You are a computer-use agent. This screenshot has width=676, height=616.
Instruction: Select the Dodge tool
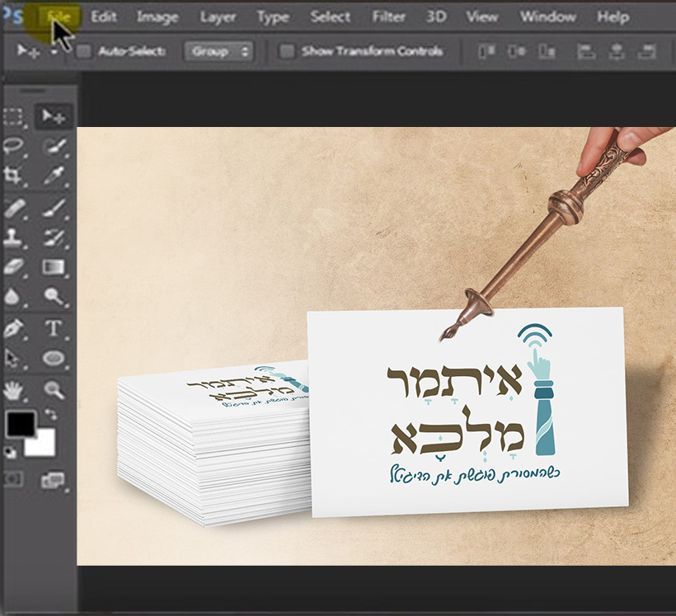tap(54, 296)
